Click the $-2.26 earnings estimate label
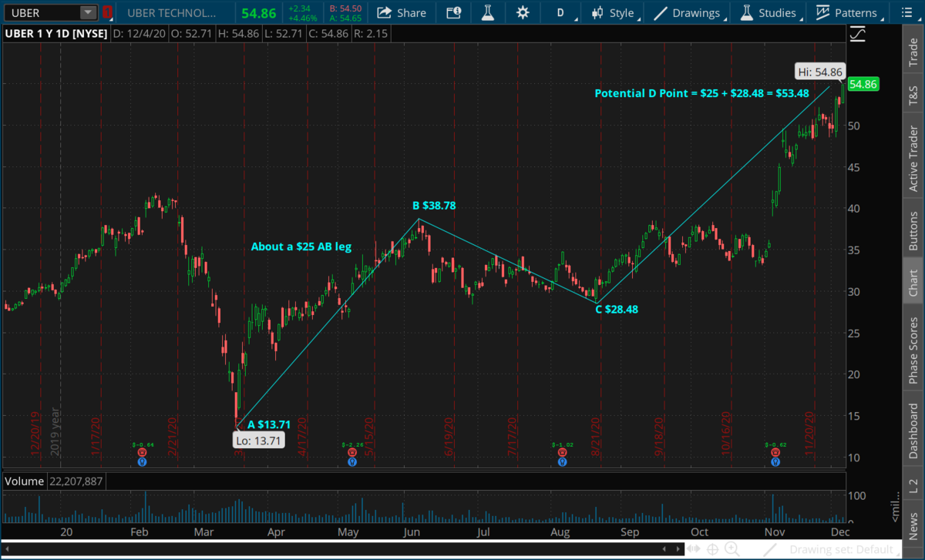Viewport: 925px width, 560px height. point(351,444)
